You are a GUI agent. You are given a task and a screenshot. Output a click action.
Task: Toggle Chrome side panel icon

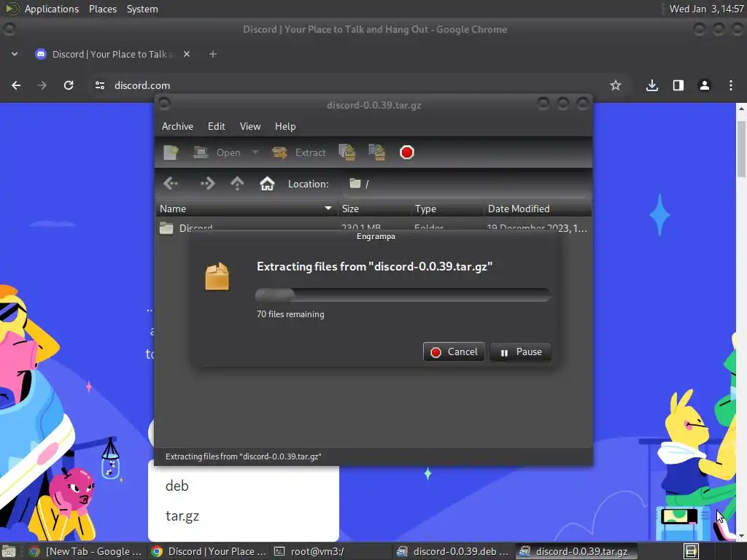[x=678, y=85]
